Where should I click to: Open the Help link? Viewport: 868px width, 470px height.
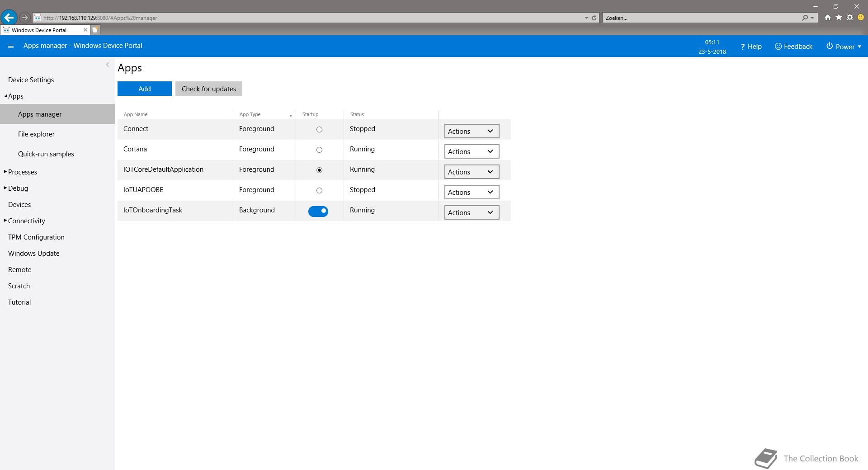click(751, 47)
